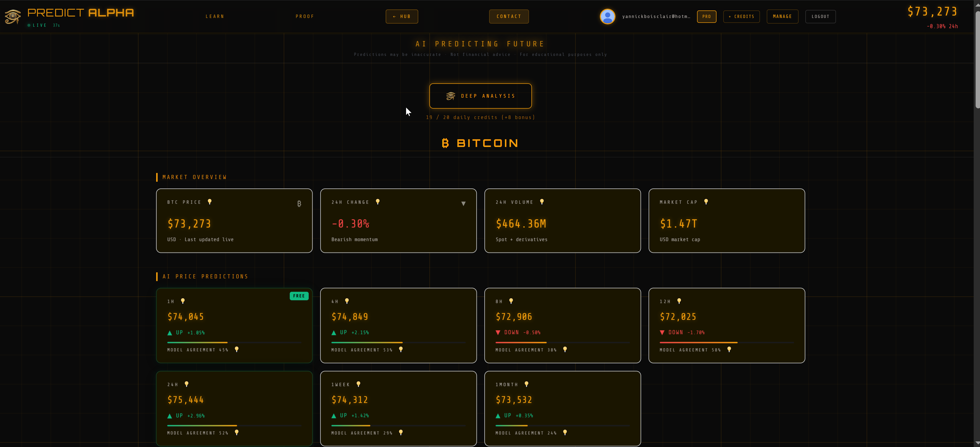980x447 pixels.
Task: Click the lightbulb next to 8H prediction label
Action: [511, 301]
